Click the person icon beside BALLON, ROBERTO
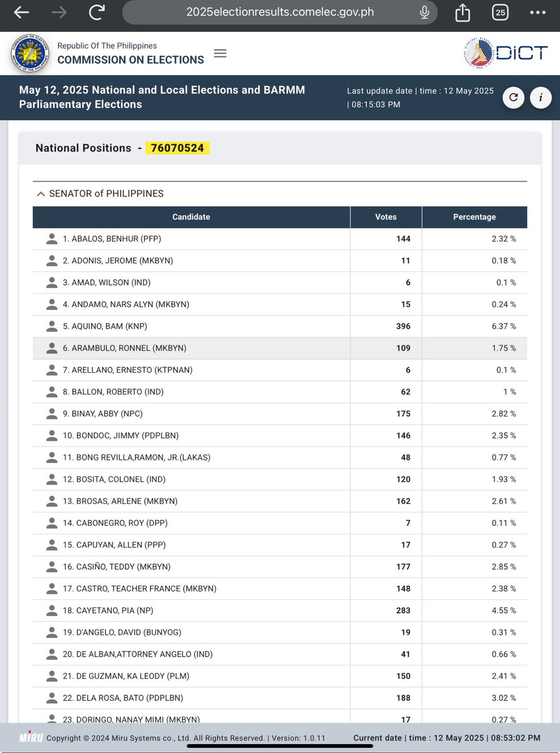 click(x=52, y=392)
